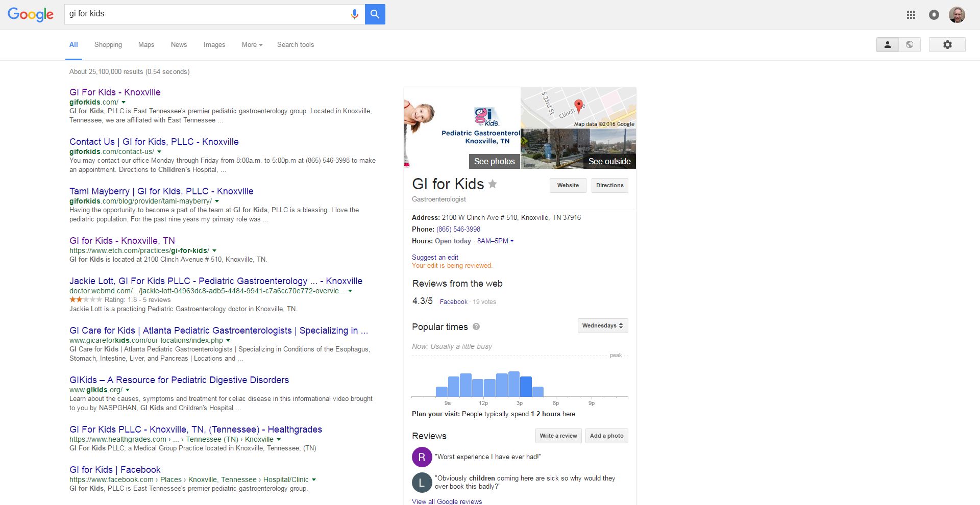Expand options arrow beside giforkids.com/

click(x=124, y=103)
